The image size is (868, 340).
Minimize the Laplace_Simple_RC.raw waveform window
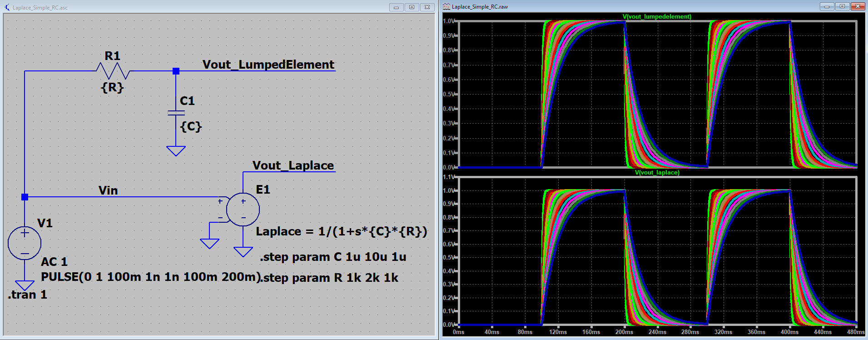coord(827,6)
